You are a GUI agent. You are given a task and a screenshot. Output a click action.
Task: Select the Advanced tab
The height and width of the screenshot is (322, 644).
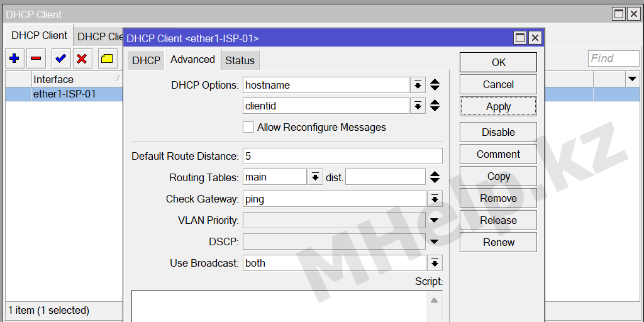click(x=192, y=60)
